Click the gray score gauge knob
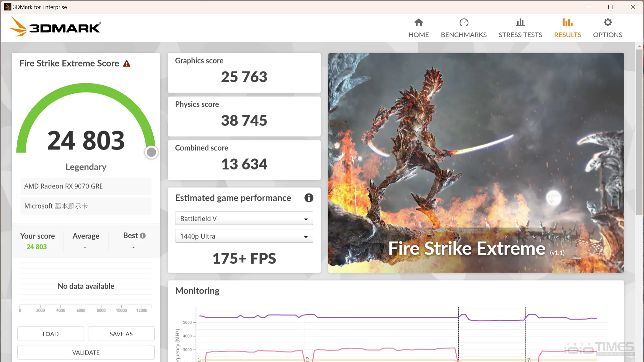644x362 pixels. click(x=151, y=152)
